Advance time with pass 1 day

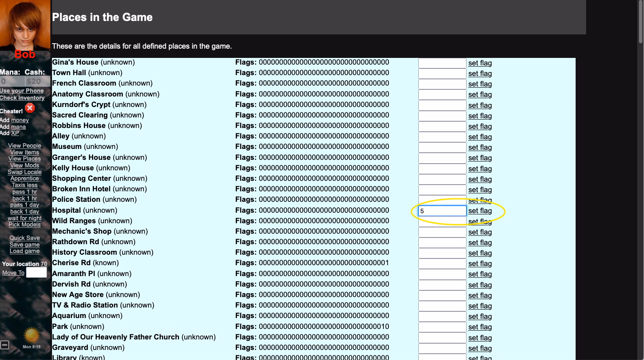(x=24, y=205)
